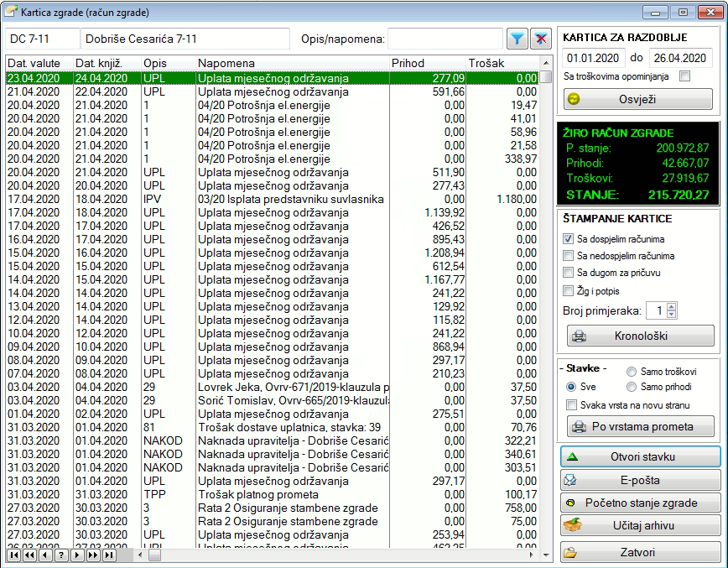This screenshot has height=568, width=728.
Task: Click building name field Dobriše Cesarića 7-11
Action: (185, 39)
